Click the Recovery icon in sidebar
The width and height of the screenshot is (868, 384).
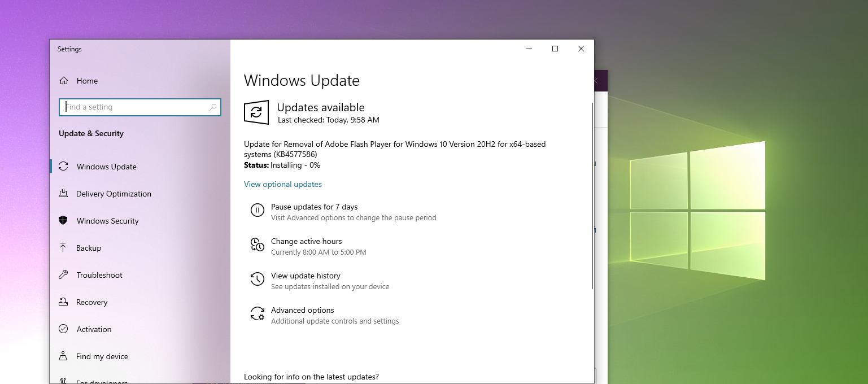coord(63,302)
